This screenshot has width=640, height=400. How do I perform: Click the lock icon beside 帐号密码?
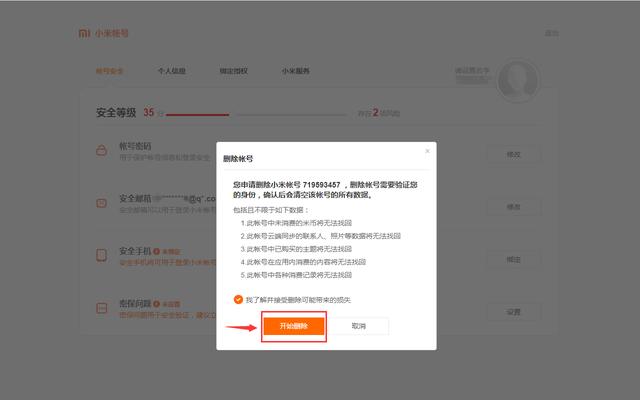tap(102, 150)
